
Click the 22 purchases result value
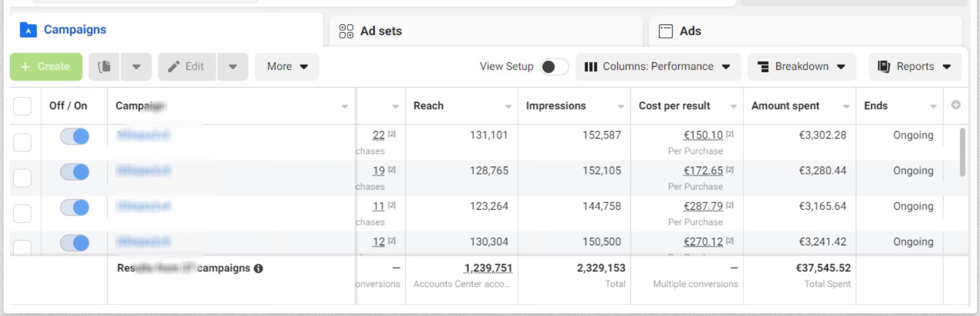click(379, 135)
